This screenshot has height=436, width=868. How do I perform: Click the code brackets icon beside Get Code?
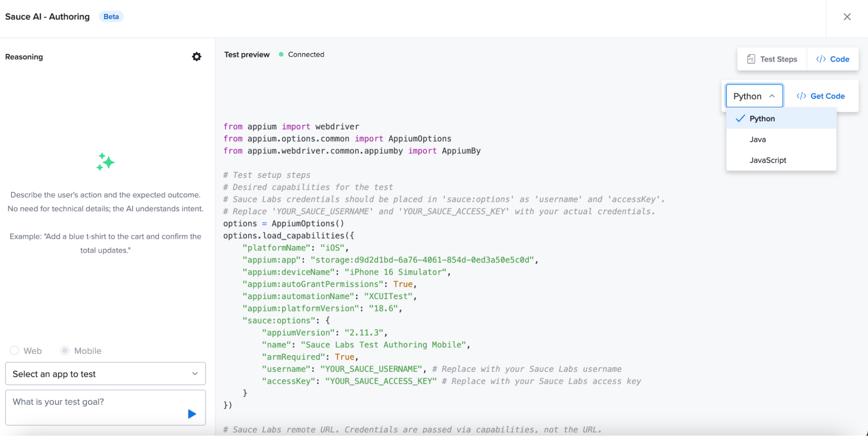tap(801, 96)
